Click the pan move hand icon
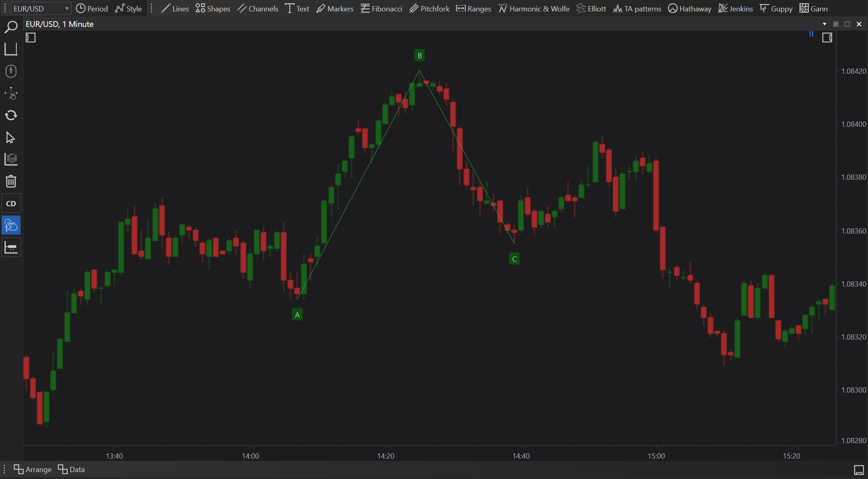Image resolution: width=868 pixels, height=479 pixels. pyautogui.click(x=11, y=93)
